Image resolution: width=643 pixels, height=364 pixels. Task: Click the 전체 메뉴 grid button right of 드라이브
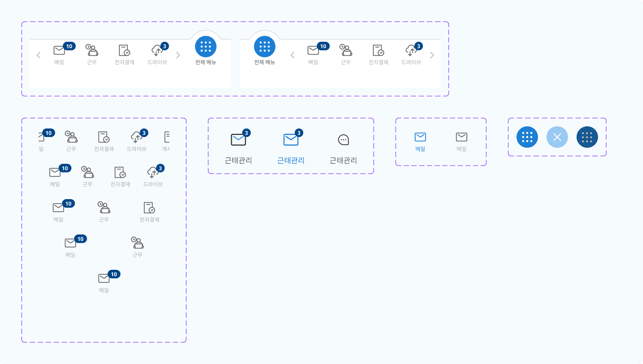[x=206, y=47]
